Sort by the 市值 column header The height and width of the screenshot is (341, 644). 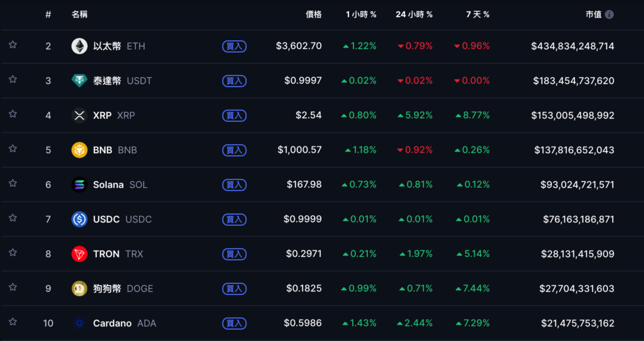click(x=593, y=14)
